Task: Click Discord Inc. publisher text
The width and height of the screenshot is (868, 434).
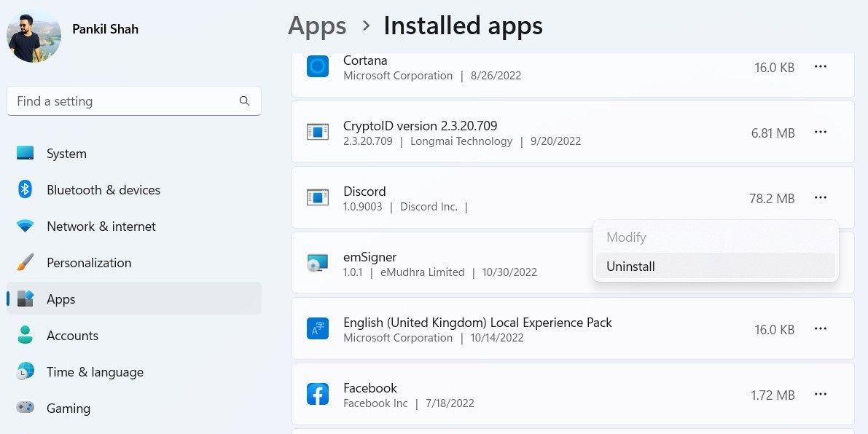Action: pos(429,207)
